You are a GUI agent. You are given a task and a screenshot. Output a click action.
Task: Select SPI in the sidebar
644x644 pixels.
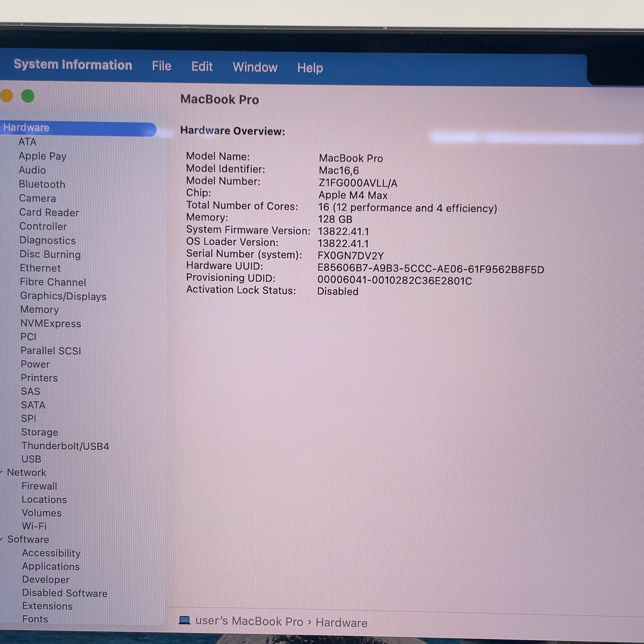pyautogui.click(x=29, y=419)
